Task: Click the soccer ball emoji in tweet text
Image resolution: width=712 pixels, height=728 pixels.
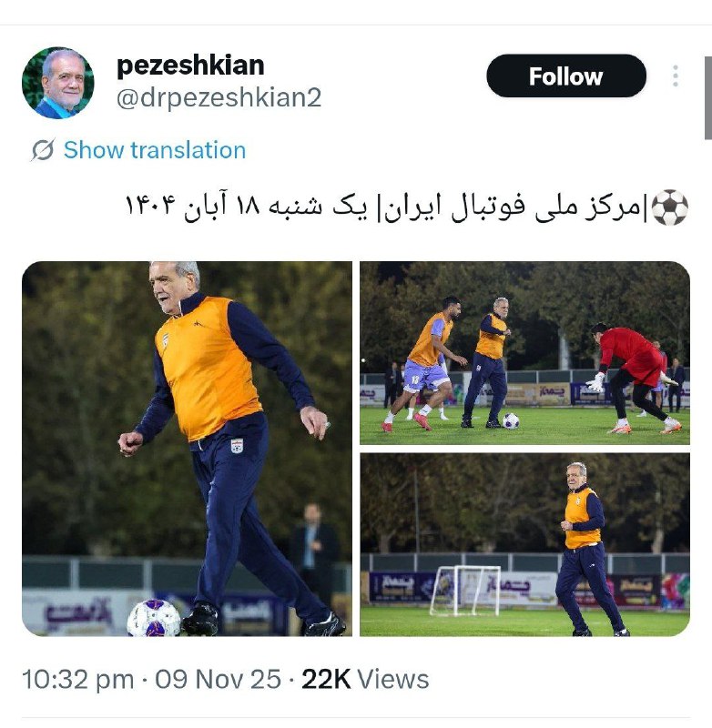Action: click(670, 207)
